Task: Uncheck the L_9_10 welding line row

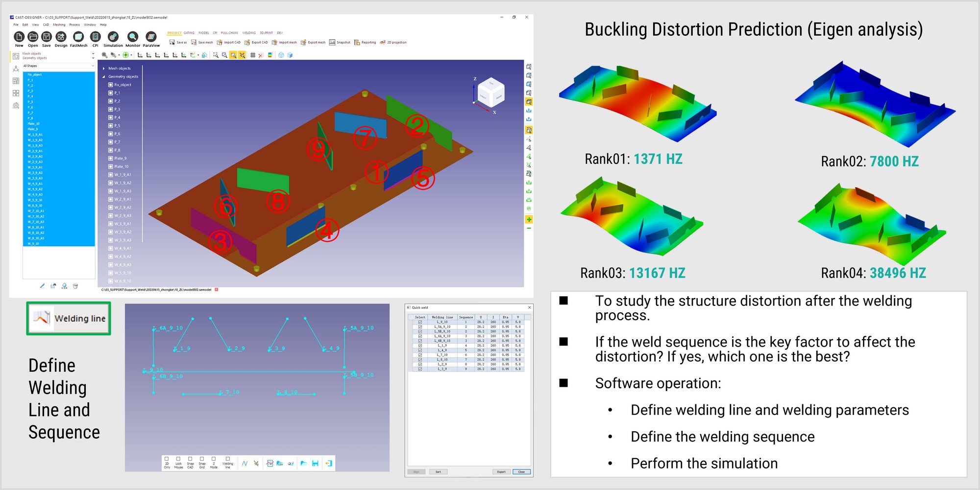Action: (x=420, y=322)
